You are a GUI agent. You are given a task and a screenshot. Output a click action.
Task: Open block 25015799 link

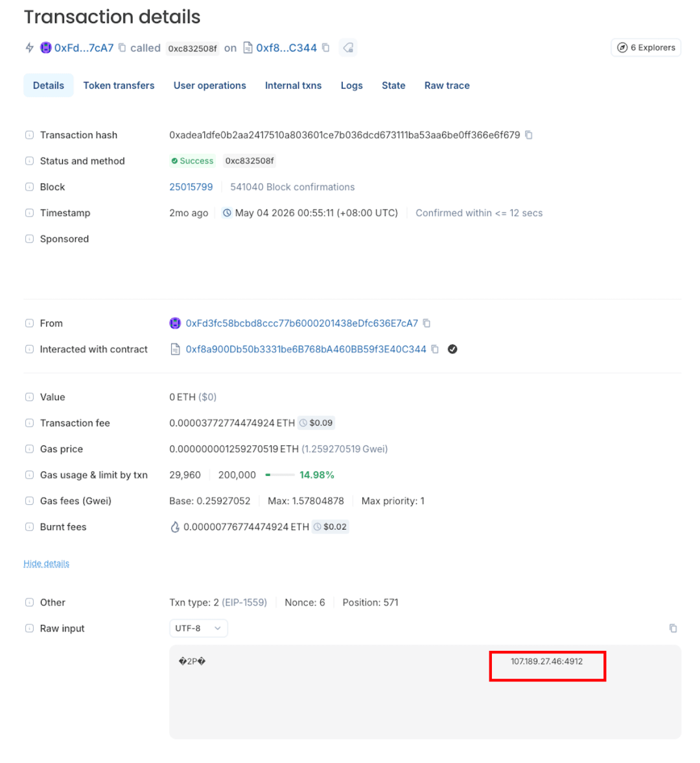(191, 187)
